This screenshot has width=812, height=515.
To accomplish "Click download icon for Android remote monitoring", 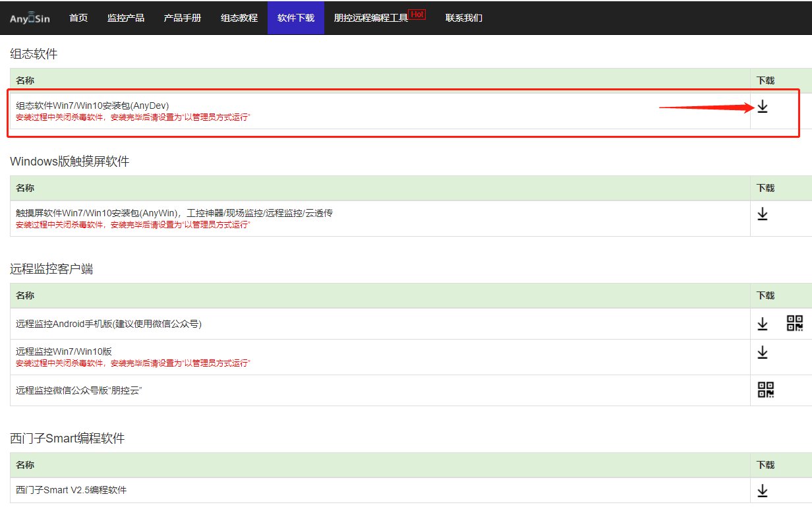I will (x=762, y=324).
